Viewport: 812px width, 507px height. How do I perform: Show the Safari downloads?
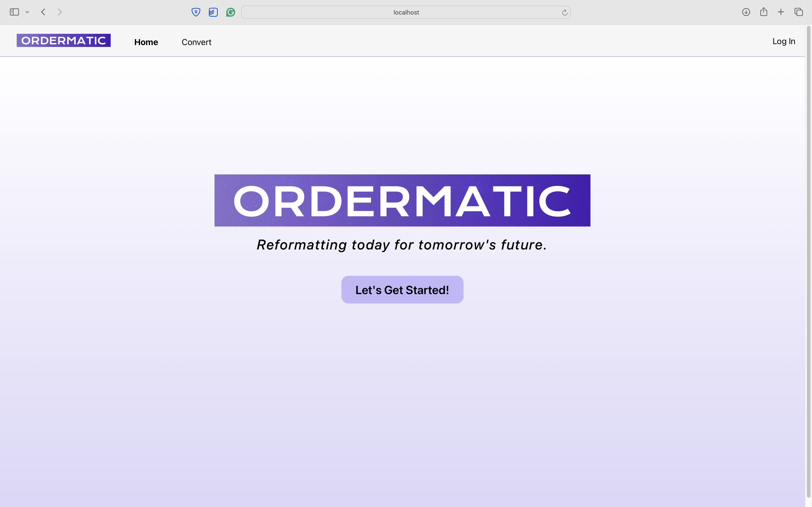(746, 12)
